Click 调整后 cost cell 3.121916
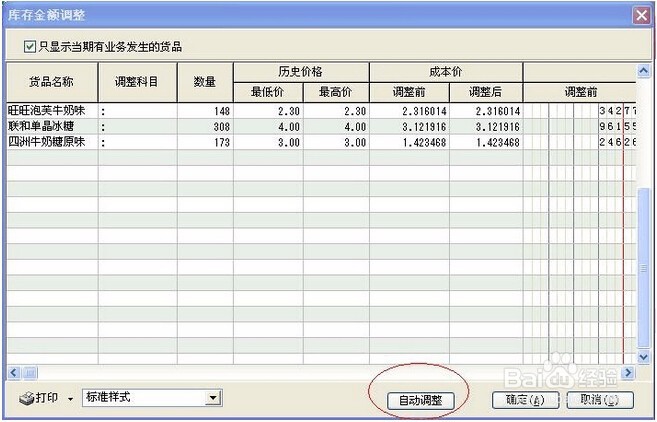The image size is (657, 422). tap(486, 126)
